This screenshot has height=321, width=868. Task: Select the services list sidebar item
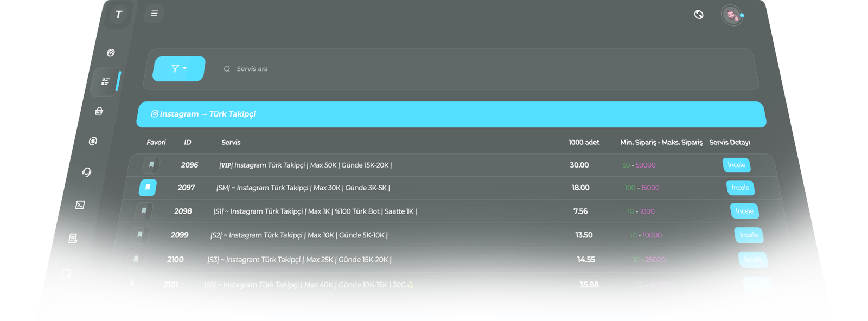pos(105,81)
